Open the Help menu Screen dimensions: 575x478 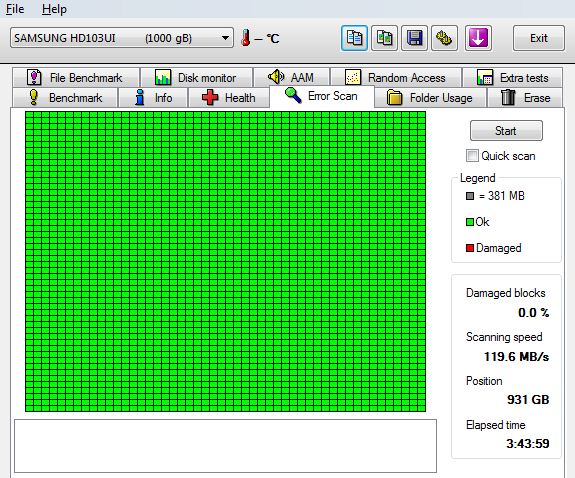[x=54, y=9]
